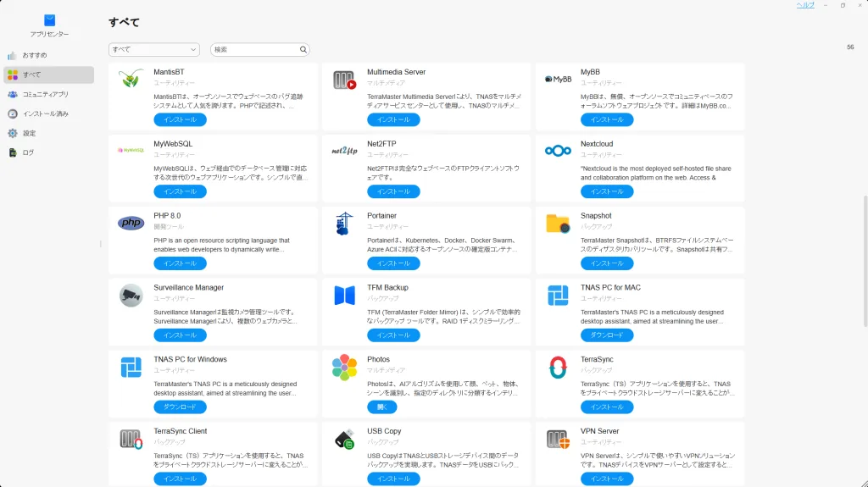868x487 pixels.
Task: Click the Snapshot folder icon
Action: pos(558,224)
